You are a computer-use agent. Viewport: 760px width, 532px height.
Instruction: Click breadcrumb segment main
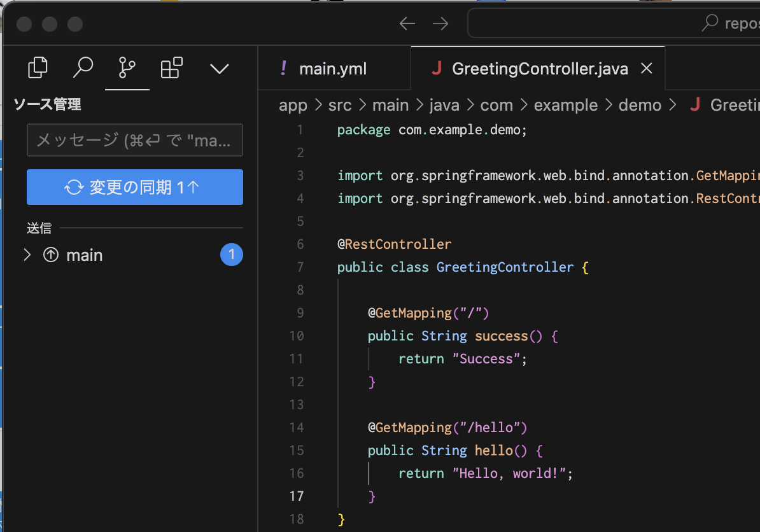[x=390, y=105]
